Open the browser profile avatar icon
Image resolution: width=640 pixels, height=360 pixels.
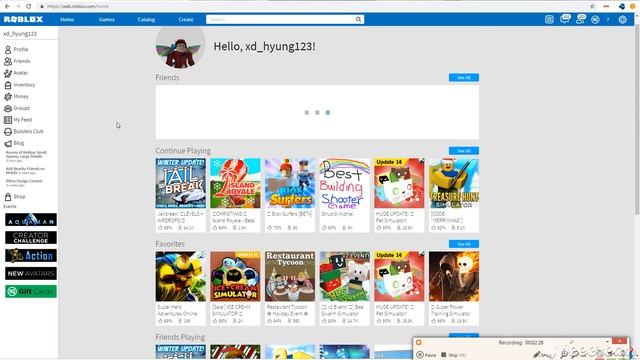[632, 6]
